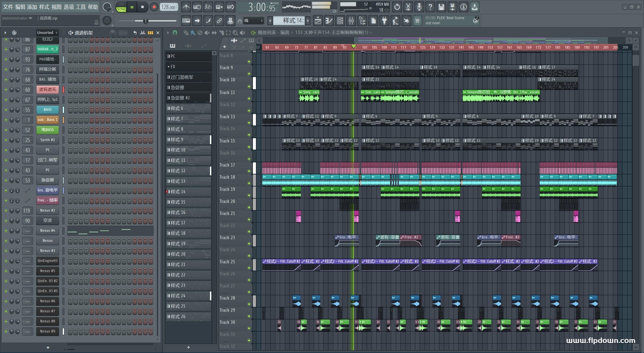Screen dimensions: 644x353
Task: Mute Track 17 with its green light
Action: [x=249, y=171]
